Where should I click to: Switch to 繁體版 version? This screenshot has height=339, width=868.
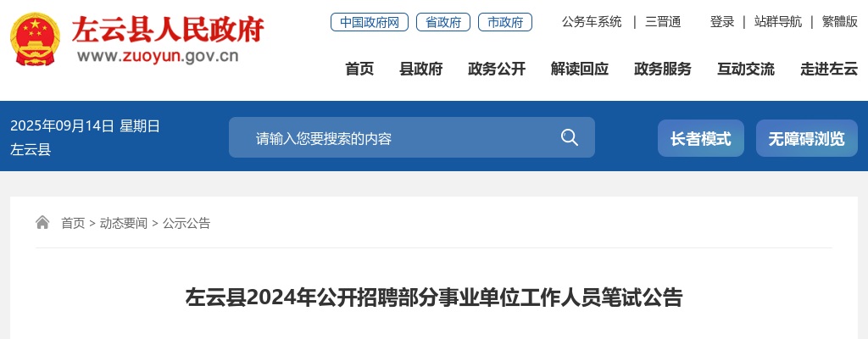click(840, 22)
